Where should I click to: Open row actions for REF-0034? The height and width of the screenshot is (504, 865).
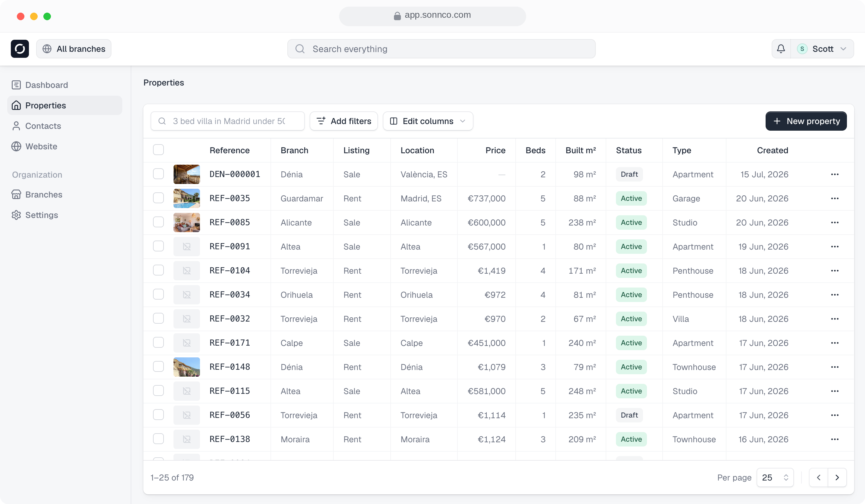click(835, 295)
